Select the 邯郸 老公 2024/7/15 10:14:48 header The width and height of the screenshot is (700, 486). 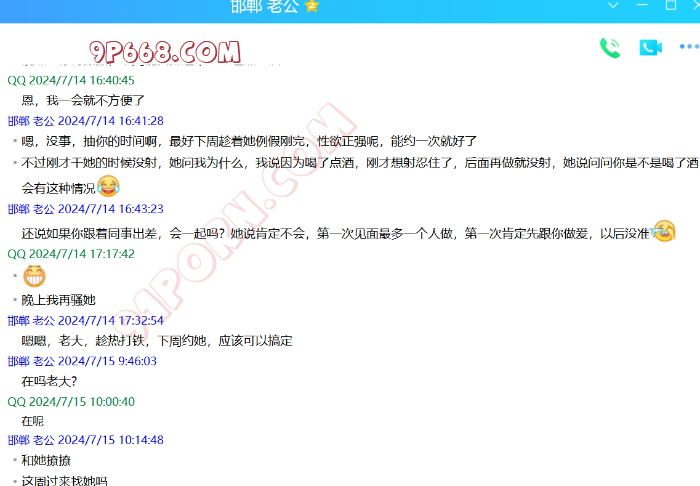point(85,440)
